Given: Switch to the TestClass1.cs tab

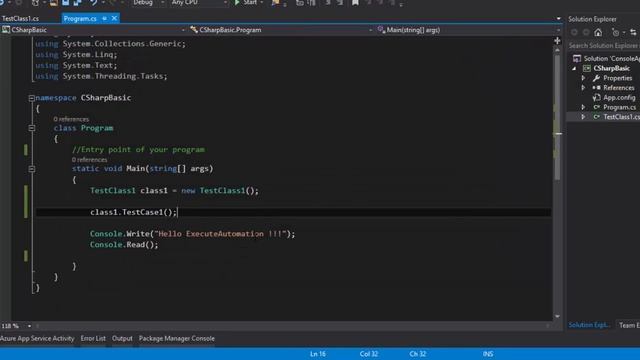Looking at the screenshot, I should (x=20, y=18).
